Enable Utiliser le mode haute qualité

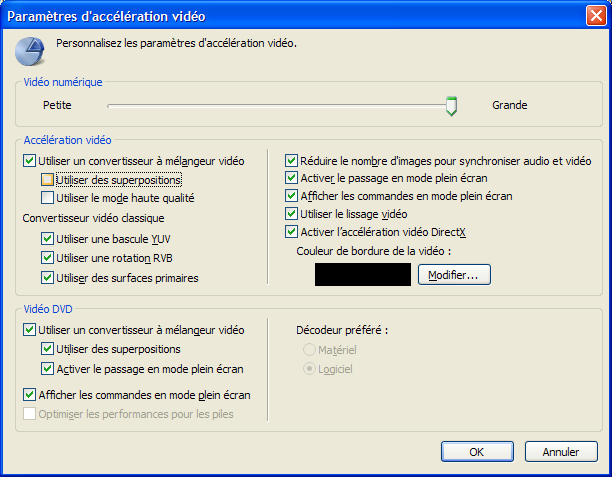47,198
